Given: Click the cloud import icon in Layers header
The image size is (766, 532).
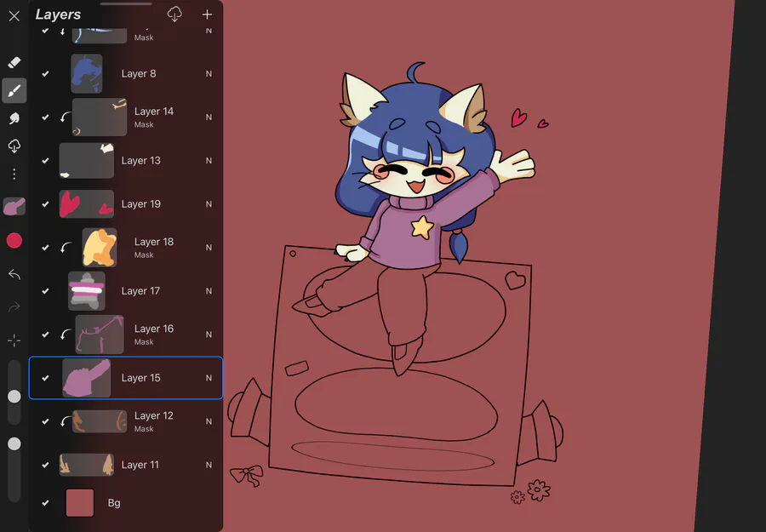Looking at the screenshot, I should (174, 14).
